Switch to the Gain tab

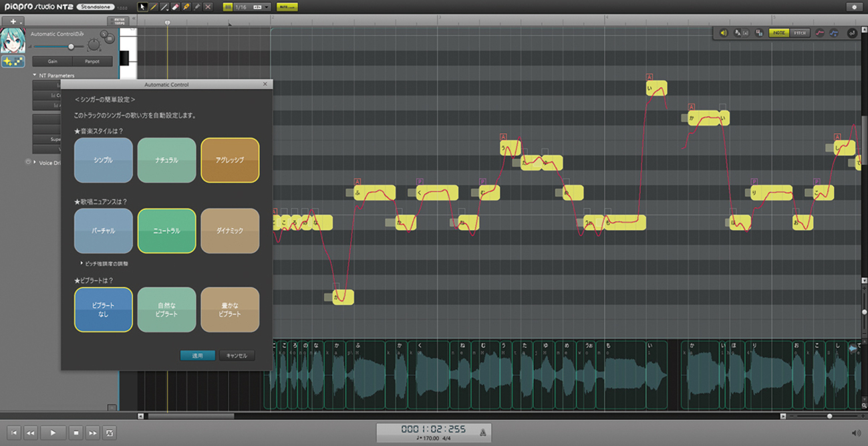click(x=52, y=61)
